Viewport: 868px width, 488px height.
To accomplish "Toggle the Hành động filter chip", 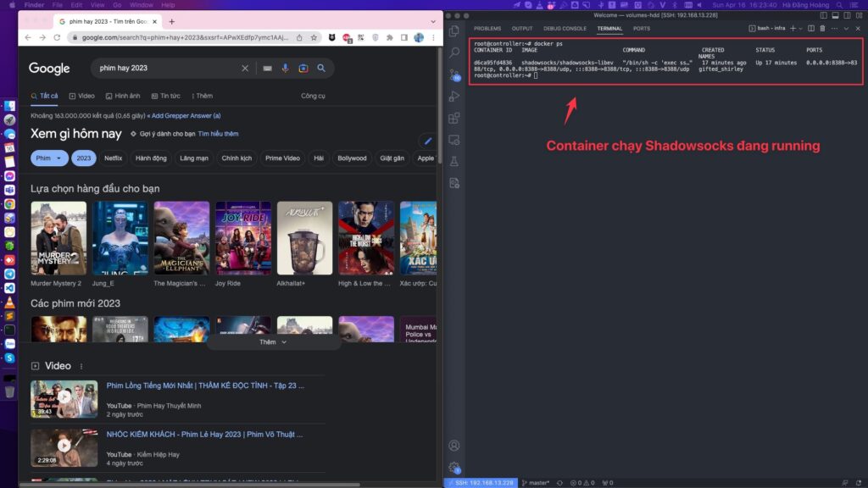I will coord(151,158).
